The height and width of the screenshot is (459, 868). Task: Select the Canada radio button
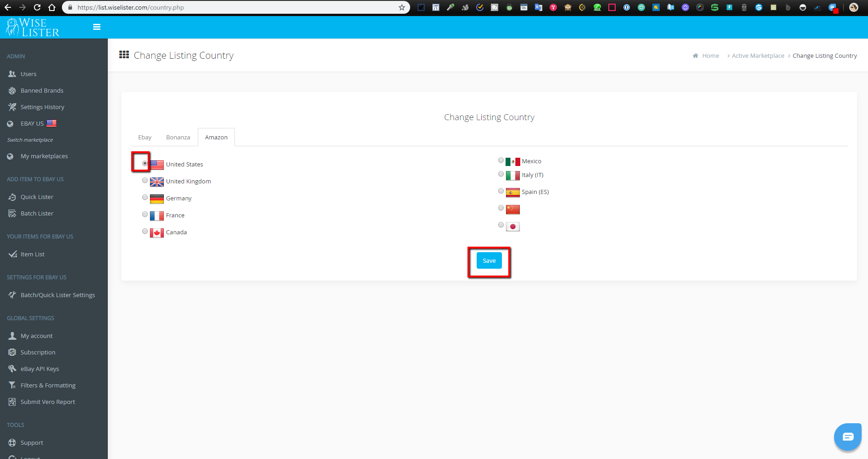coord(145,231)
